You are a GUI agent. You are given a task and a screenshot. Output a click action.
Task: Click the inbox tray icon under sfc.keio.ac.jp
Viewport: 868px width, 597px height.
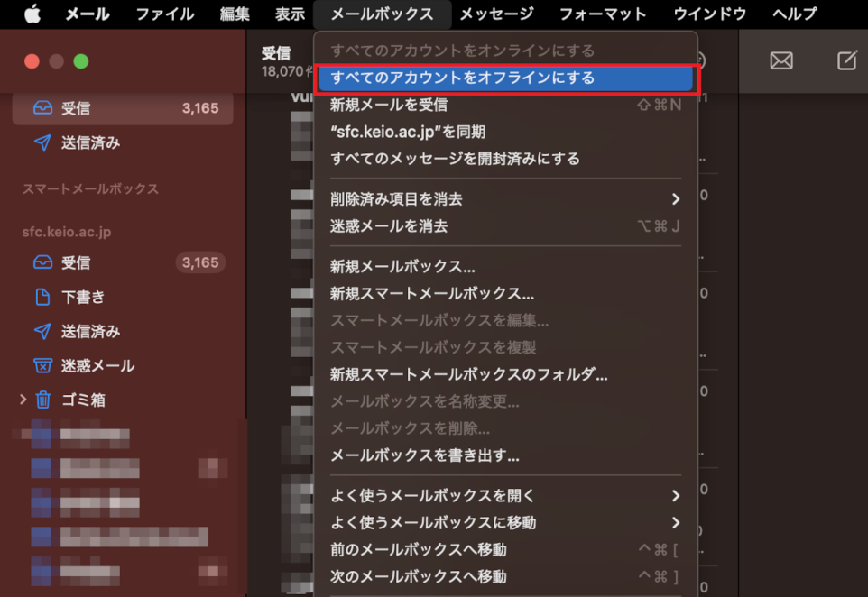[x=42, y=262]
